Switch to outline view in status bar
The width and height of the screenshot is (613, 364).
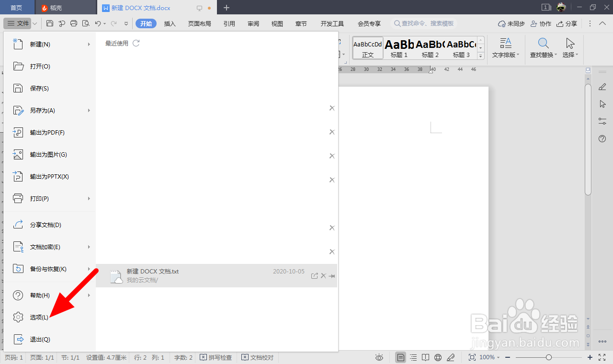tap(413, 357)
